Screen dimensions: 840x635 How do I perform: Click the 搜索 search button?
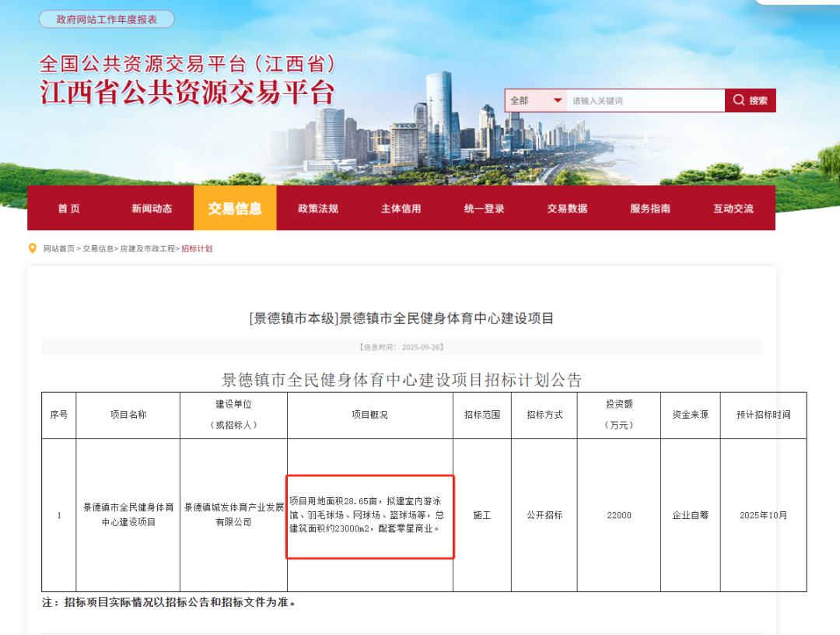click(x=751, y=100)
